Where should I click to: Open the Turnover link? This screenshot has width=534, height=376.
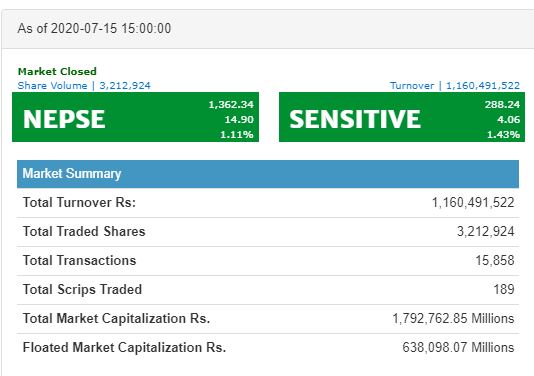(455, 85)
